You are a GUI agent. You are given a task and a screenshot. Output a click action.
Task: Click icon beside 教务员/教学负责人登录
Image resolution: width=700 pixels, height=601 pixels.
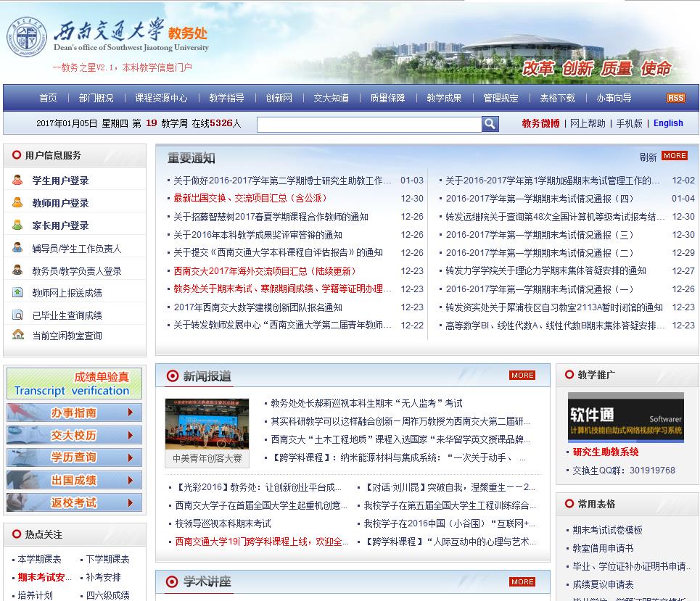[x=17, y=270]
